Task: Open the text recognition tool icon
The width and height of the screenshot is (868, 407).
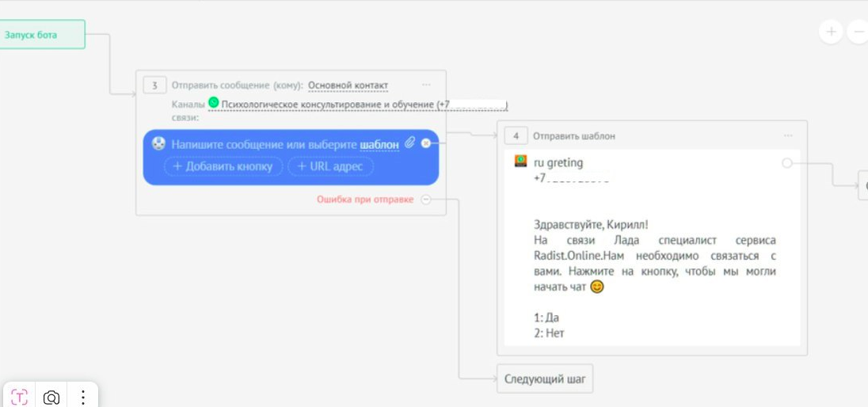Action: pyautogui.click(x=20, y=397)
